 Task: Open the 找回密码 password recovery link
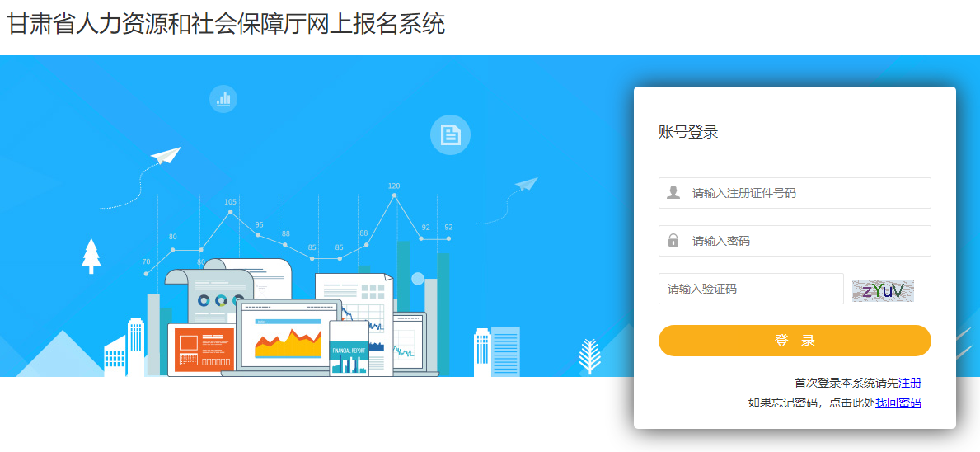point(898,403)
